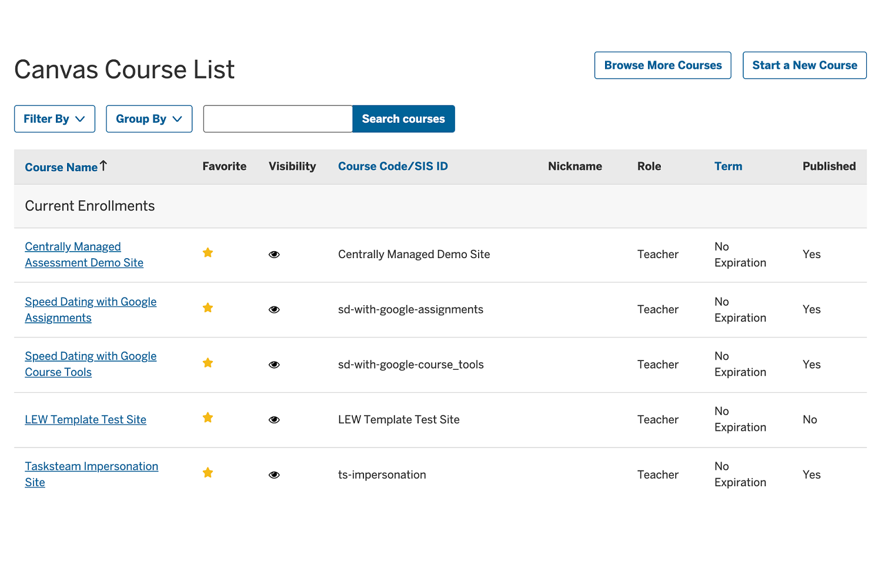Toggle favorite star for LEW Template Test Site
Image resolution: width=882 pixels, height=588 pixels.
(208, 418)
